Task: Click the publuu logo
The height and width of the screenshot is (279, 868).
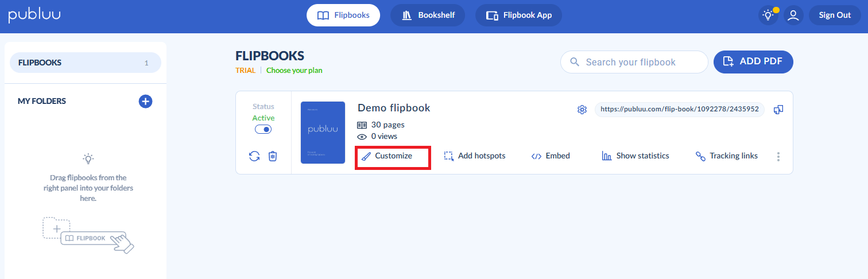Action: 34,15
